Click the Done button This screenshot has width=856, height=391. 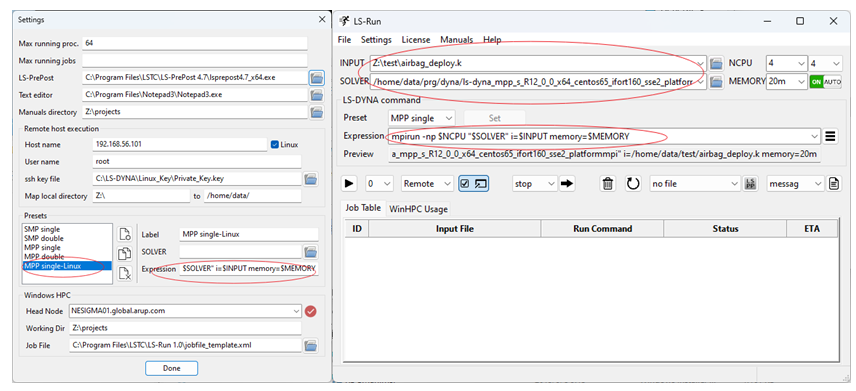(x=171, y=368)
